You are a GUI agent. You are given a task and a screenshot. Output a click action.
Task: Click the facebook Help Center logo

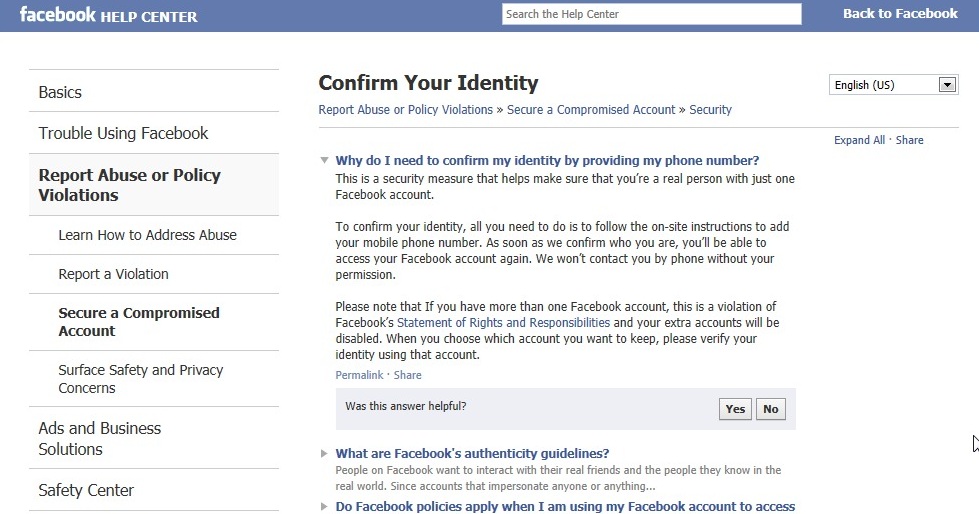point(109,15)
